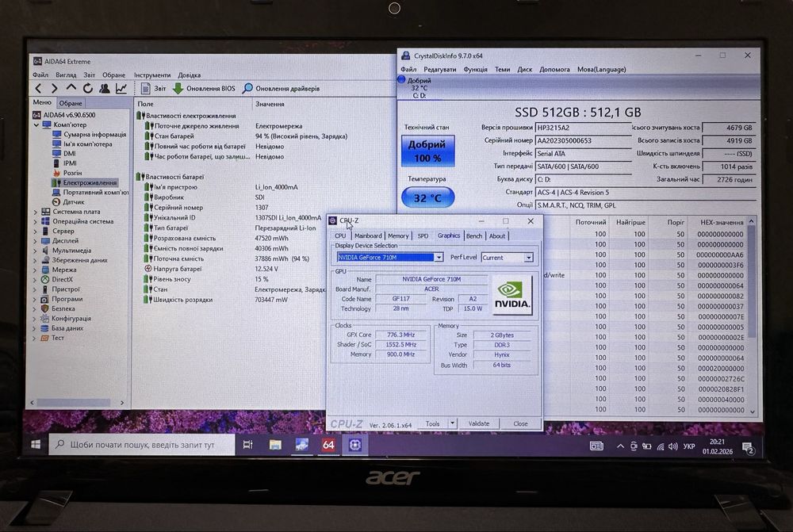This screenshot has width=793, height=532.
Task: Expand the Системна плата node
Action: click(35, 212)
